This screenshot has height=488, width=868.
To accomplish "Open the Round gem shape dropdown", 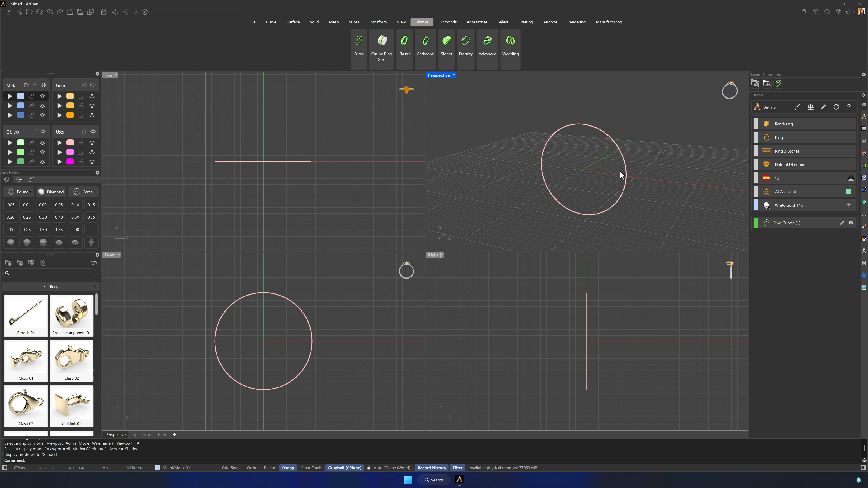I will pyautogui.click(x=19, y=192).
